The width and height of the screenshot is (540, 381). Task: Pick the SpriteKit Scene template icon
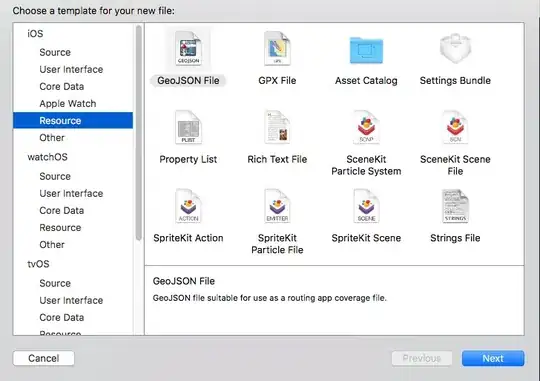pos(366,206)
